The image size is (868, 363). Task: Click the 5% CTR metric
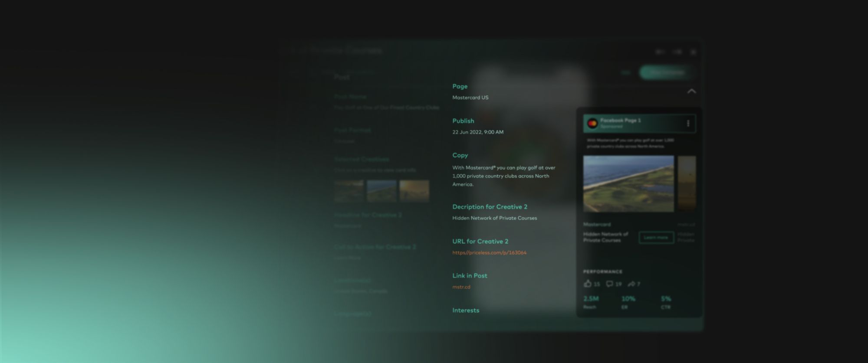666,302
